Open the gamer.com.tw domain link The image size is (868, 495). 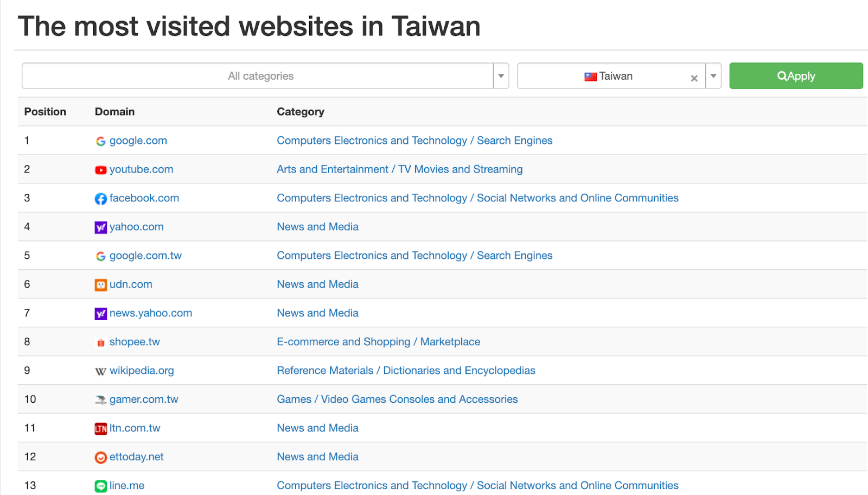(144, 399)
